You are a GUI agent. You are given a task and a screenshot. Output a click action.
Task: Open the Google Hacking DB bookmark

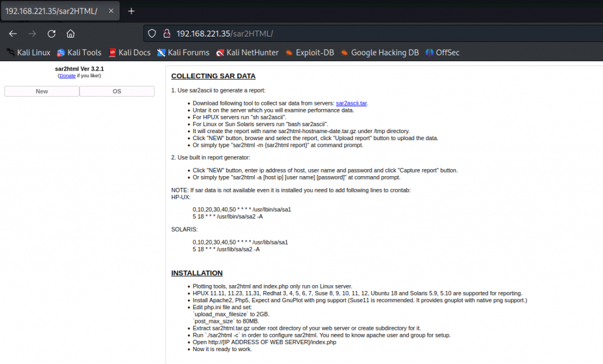coord(380,52)
